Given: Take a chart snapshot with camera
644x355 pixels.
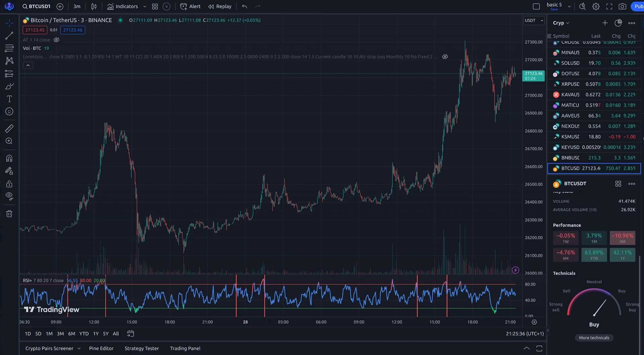Looking at the screenshot, I should pyautogui.click(x=623, y=6).
